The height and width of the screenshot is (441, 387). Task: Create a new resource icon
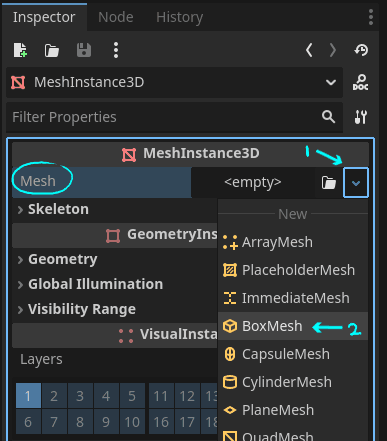tap(20, 50)
